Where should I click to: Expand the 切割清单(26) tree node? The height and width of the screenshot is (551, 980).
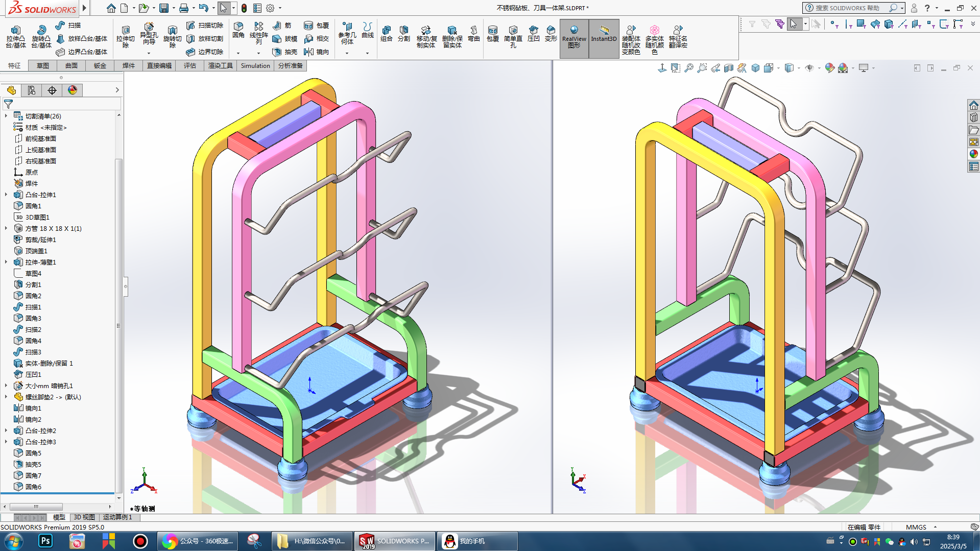coord(6,116)
